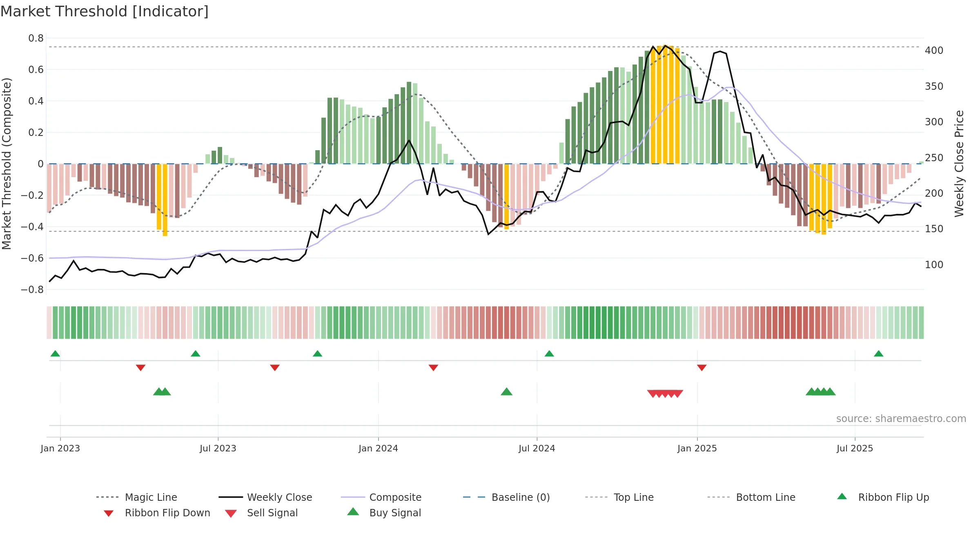Click the ribbon flip down marker between Jan and Jul 2024
Image resolution: width=980 pixels, height=551 pixels.
click(433, 368)
